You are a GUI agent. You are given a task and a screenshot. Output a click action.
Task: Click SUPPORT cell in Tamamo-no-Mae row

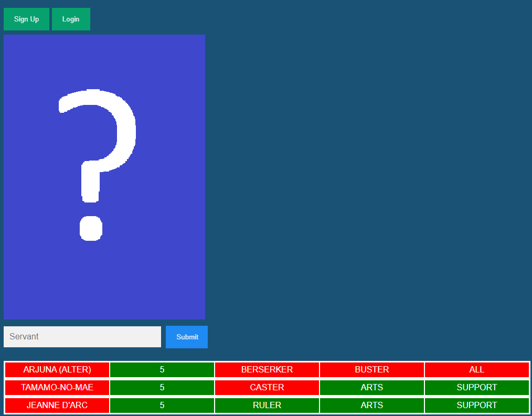pyautogui.click(x=477, y=388)
